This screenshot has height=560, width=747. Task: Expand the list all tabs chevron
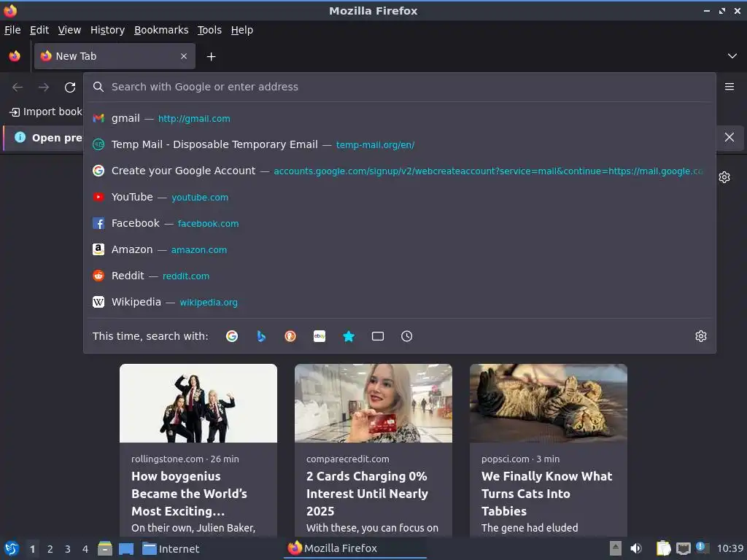732,56
